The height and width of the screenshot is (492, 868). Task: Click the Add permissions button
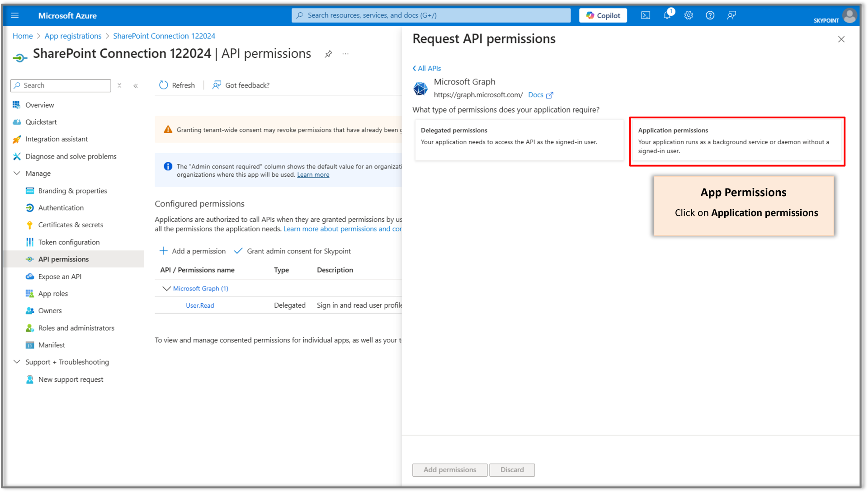click(449, 470)
